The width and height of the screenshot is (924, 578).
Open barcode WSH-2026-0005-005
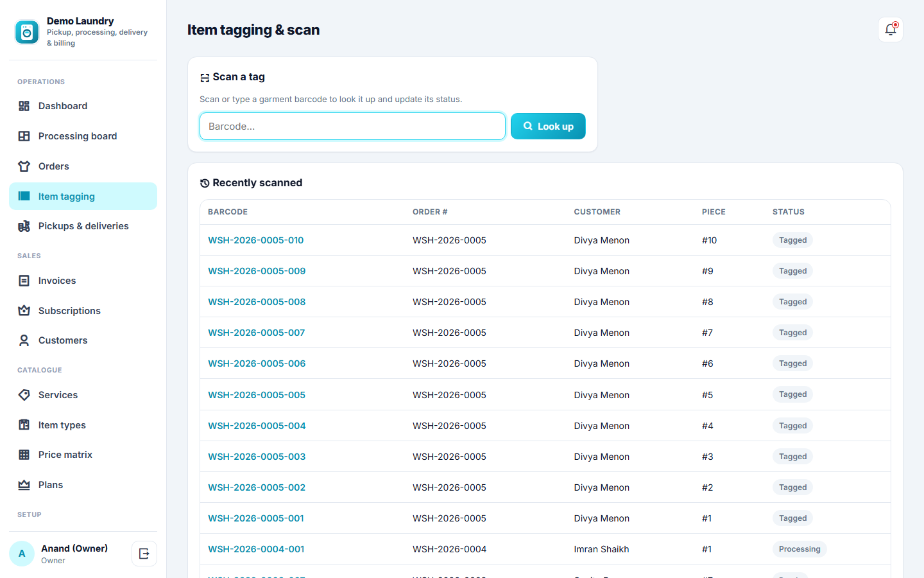click(x=257, y=395)
